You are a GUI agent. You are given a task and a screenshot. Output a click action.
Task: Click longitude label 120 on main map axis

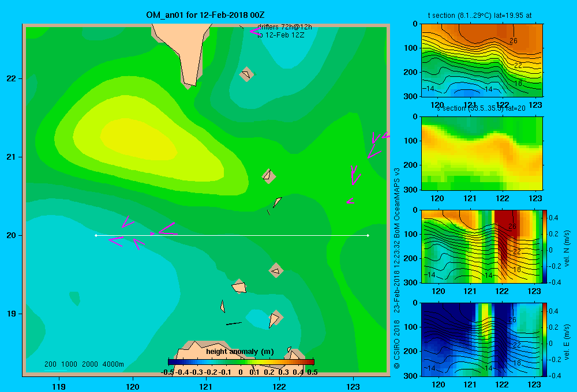pos(133,386)
